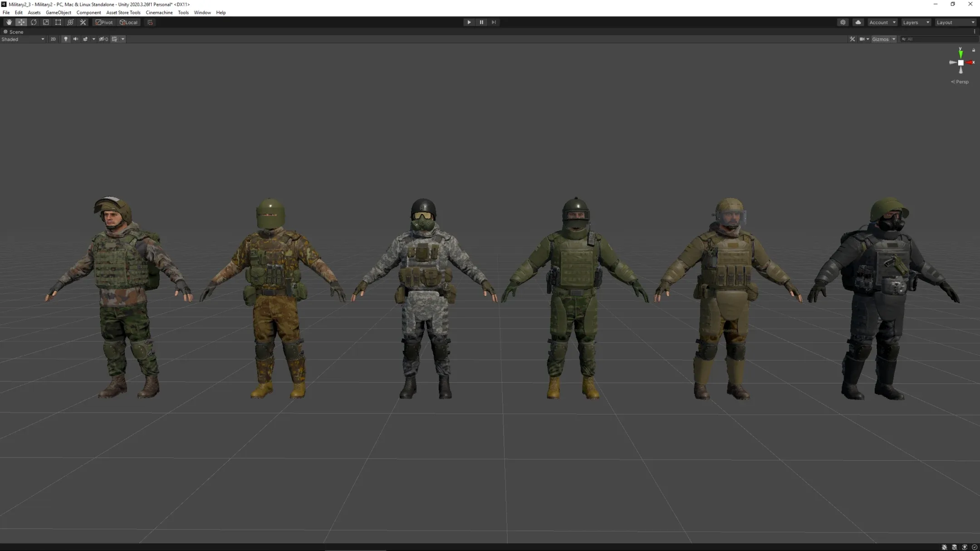Mute scene audio toggle
The width and height of the screenshot is (980, 551).
pyautogui.click(x=76, y=39)
